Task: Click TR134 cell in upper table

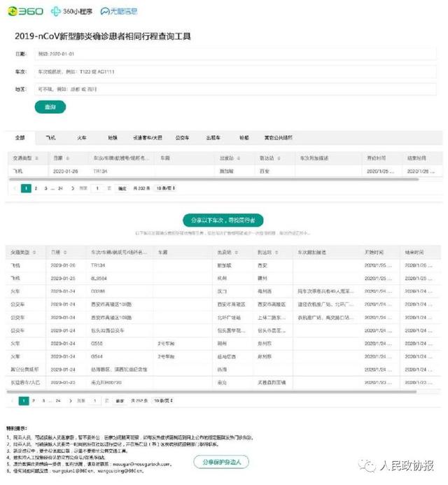Action: 100,171
